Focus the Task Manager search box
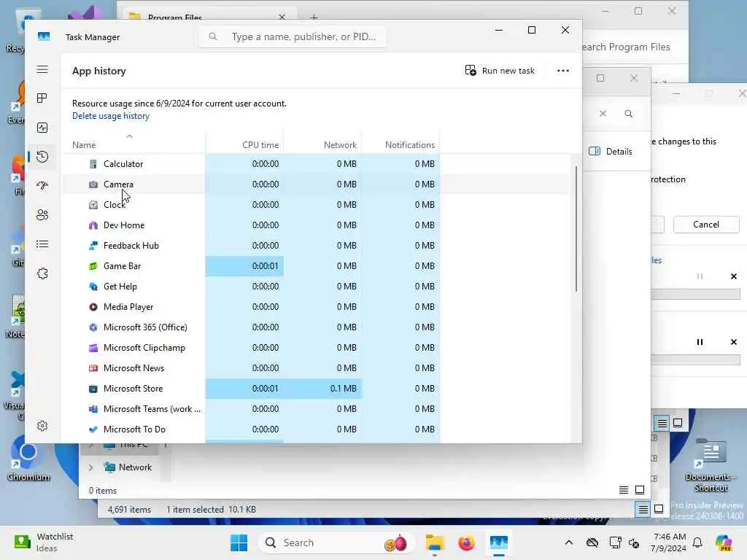 (293, 36)
